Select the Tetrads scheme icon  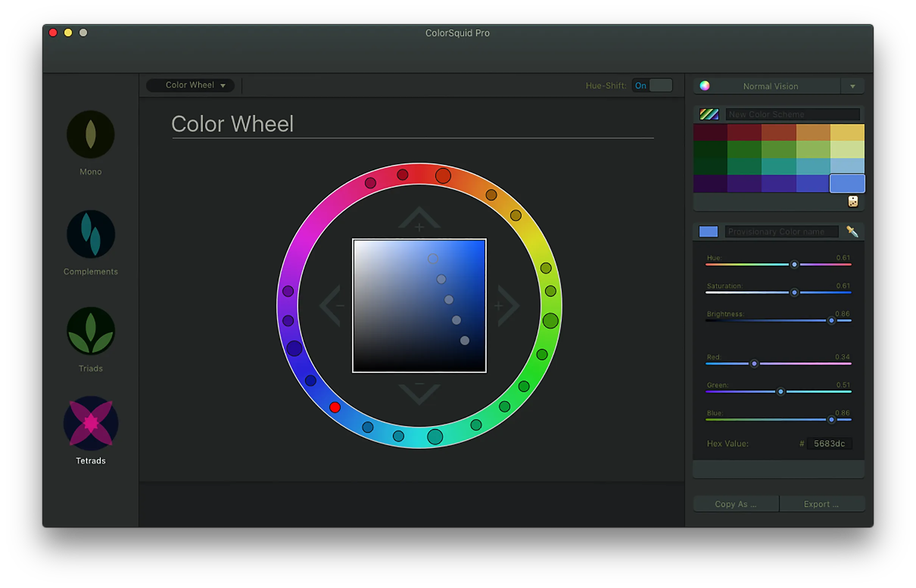coord(90,423)
